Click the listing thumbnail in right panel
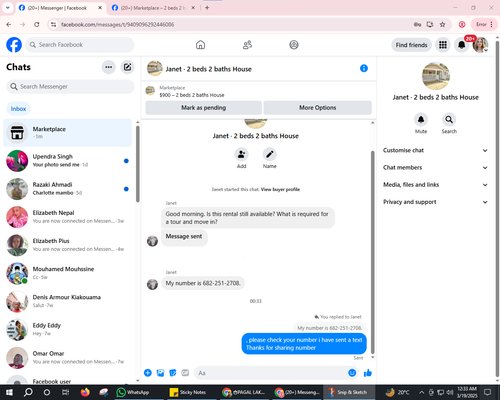This screenshot has height=400, width=500. [x=436, y=76]
